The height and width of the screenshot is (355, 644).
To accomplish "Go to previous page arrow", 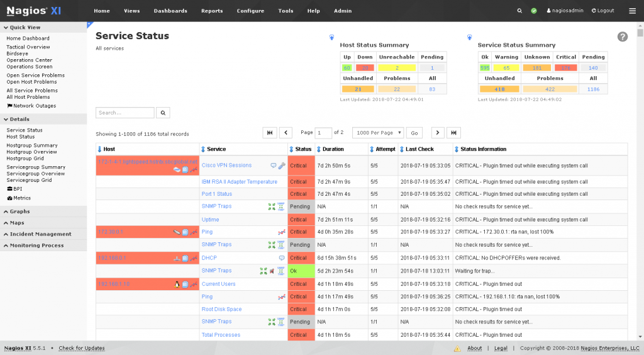I will click(286, 133).
